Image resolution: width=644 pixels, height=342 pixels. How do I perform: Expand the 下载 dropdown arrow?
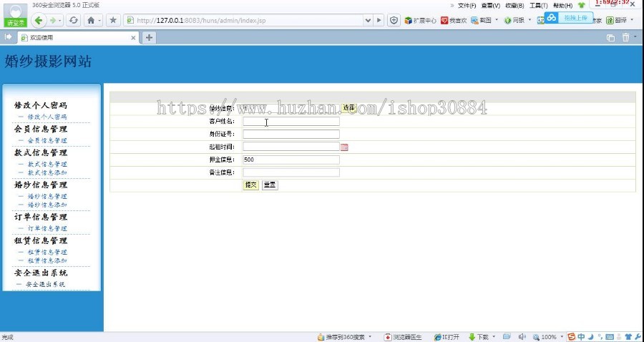[494, 337]
